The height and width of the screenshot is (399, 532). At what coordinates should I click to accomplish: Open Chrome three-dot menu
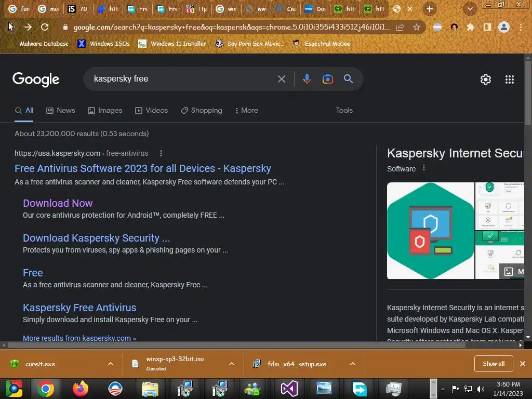(521, 27)
